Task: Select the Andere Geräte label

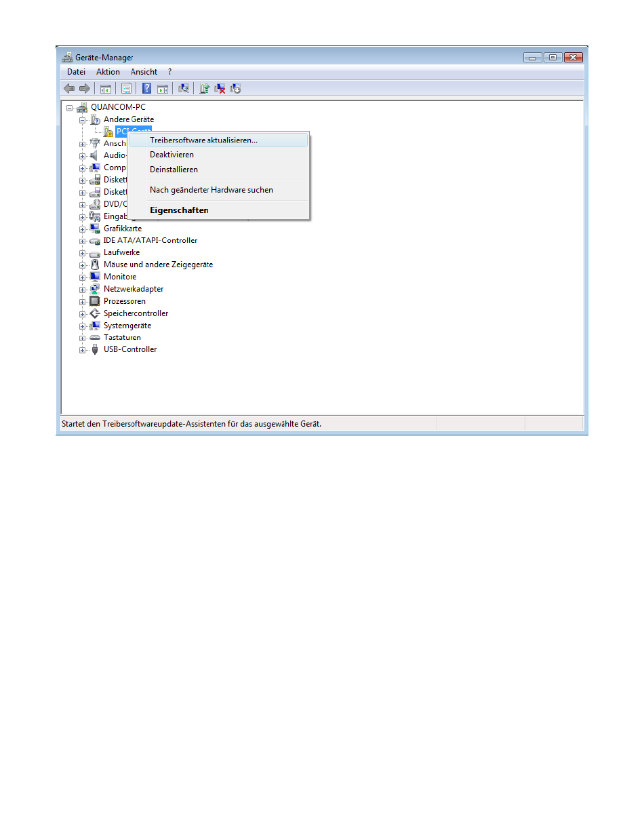Action: click(129, 119)
